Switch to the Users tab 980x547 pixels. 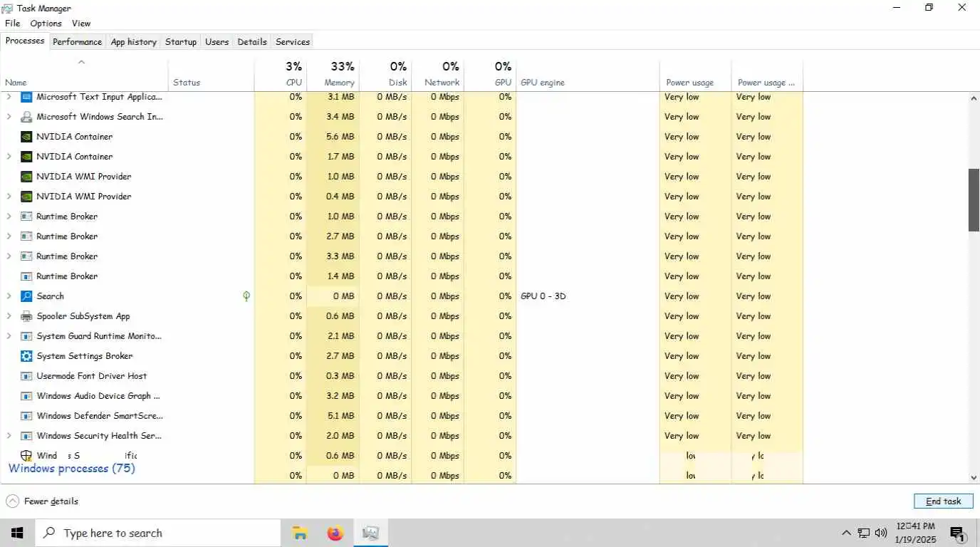point(217,42)
